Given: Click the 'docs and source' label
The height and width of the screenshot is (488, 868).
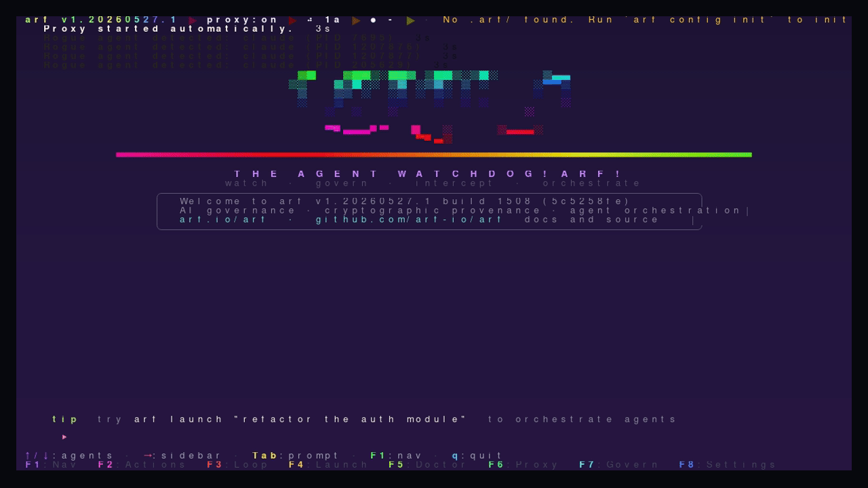Looking at the screenshot, I should click(x=592, y=220).
